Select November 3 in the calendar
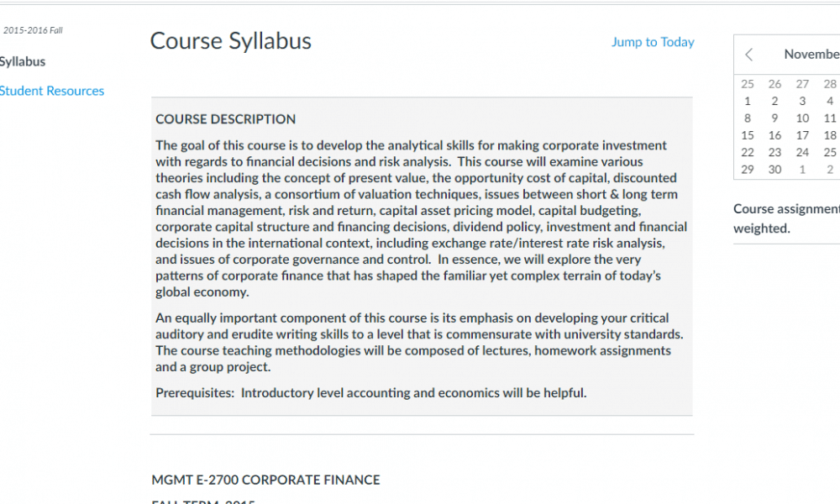This screenshot has height=504, width=840. point(802,101)
